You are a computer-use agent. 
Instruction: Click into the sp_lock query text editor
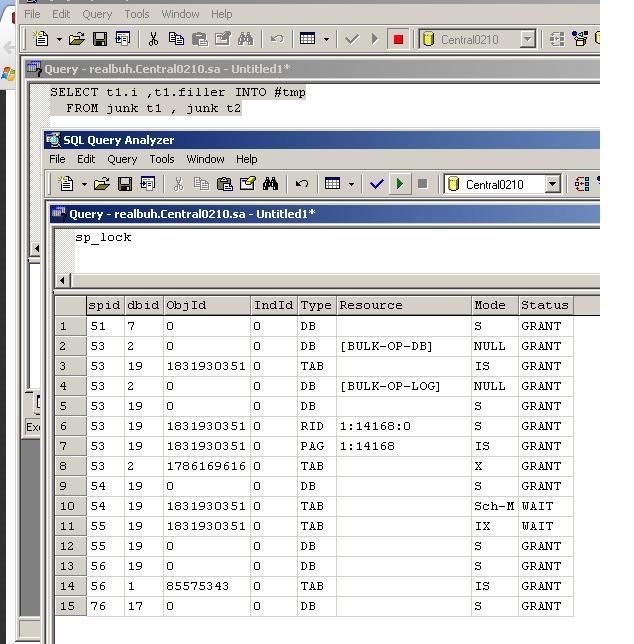point(300,248)
